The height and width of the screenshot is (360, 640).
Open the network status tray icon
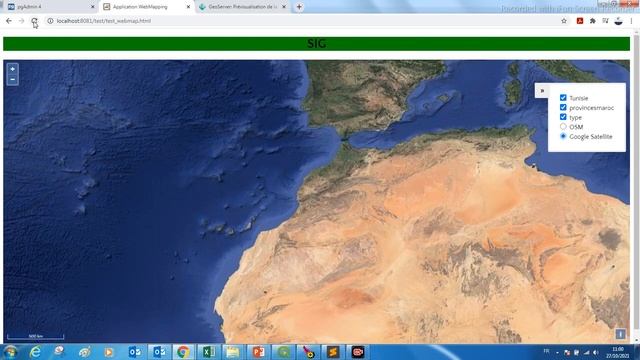point(587,352)
